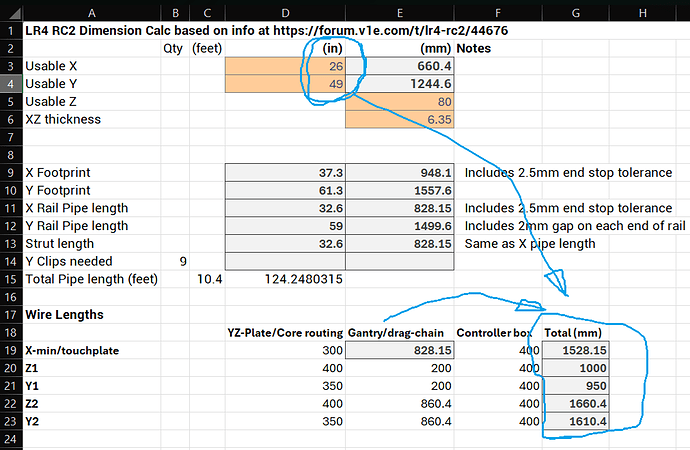Click the 'Y2' row label

click(x=32, y=421)
